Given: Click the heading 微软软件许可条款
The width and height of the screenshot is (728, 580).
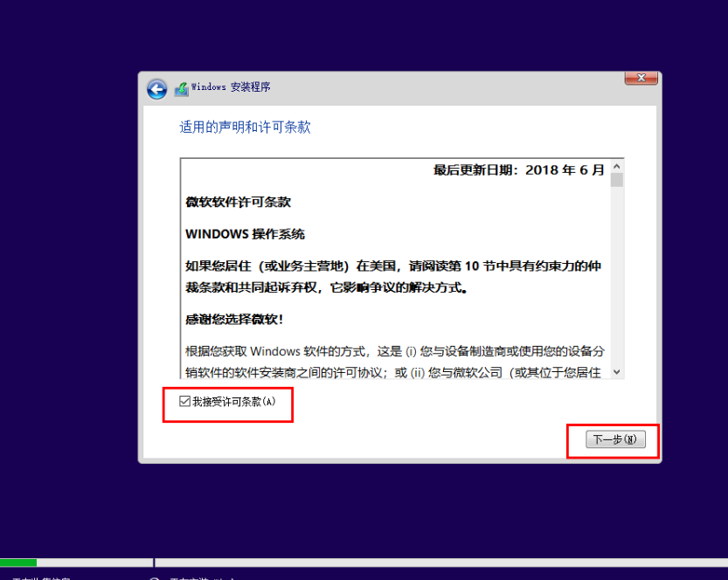Looking at the screenshot, I should [239, 202].
